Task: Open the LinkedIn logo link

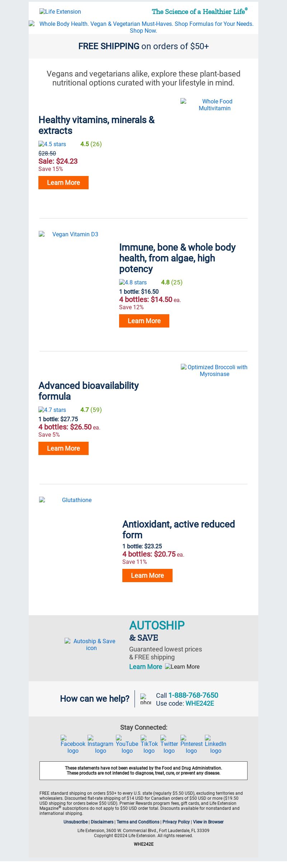Action: pos(216,744)
